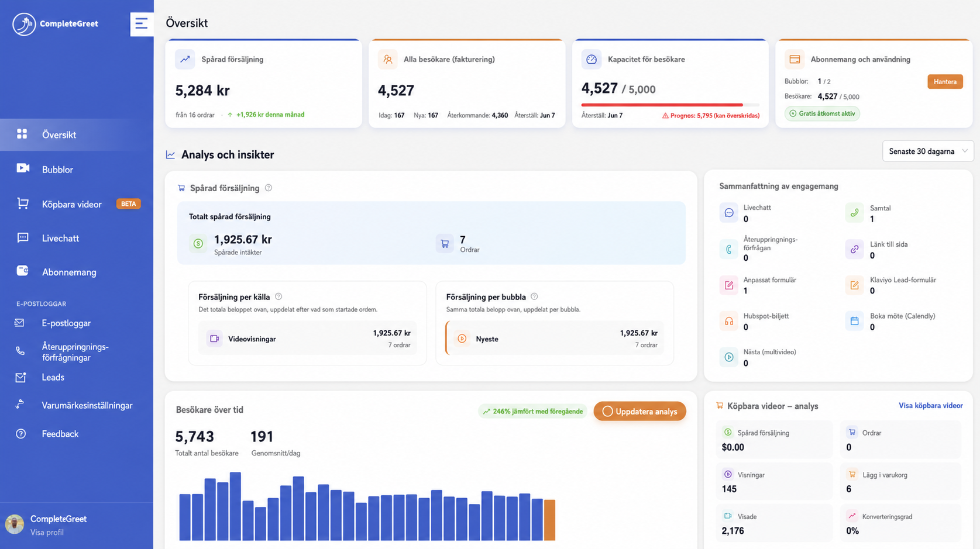Viewport: 980px width, 549px height.
Task: Click the Ordrar cart icon in total sales
Action: click(445, 244)
